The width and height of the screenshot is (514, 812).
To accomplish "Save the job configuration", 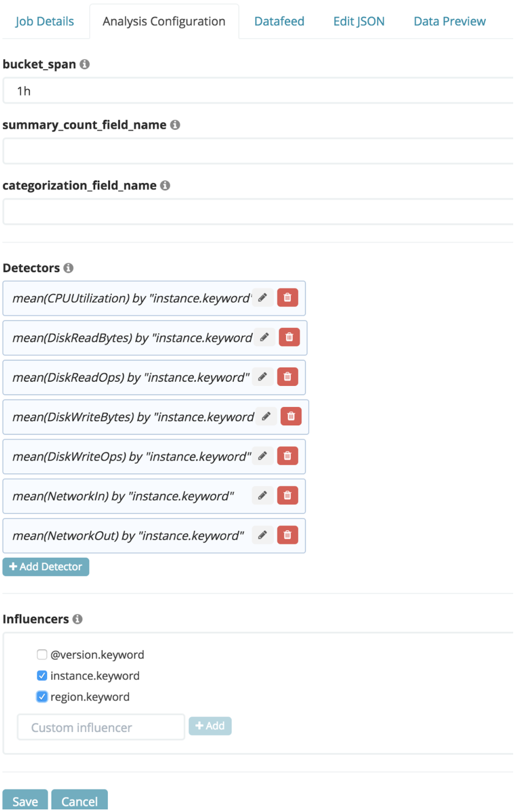I will click(x=25, y=801).
